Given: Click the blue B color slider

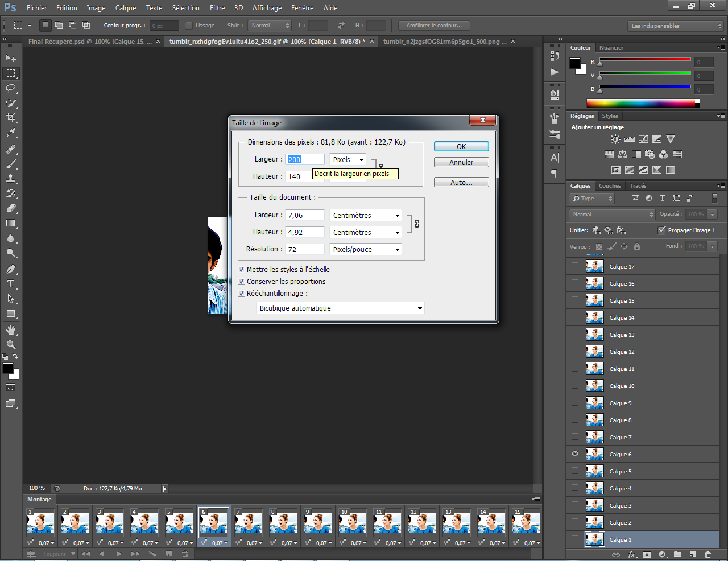Looking at the screenshot, I should pyautogui.click(x=644, y=87).
